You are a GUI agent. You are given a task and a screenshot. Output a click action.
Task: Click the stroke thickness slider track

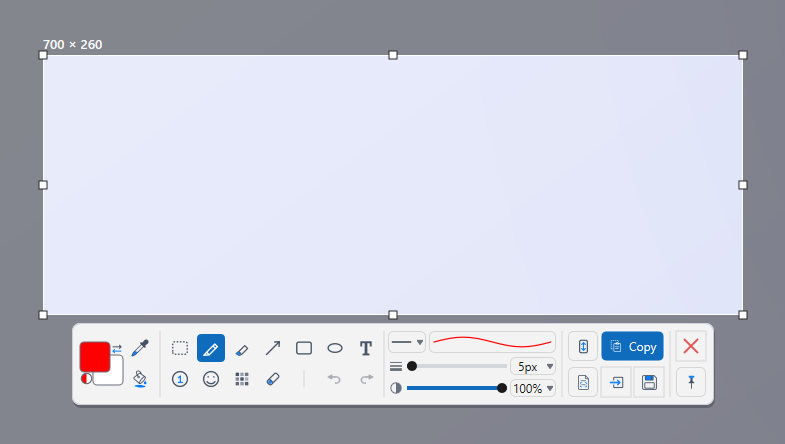pos(457,366)
